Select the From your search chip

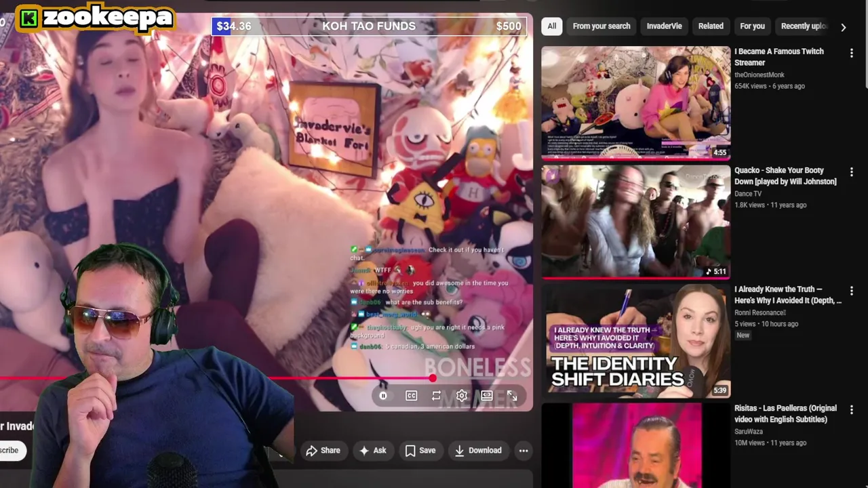coord(601,26)
